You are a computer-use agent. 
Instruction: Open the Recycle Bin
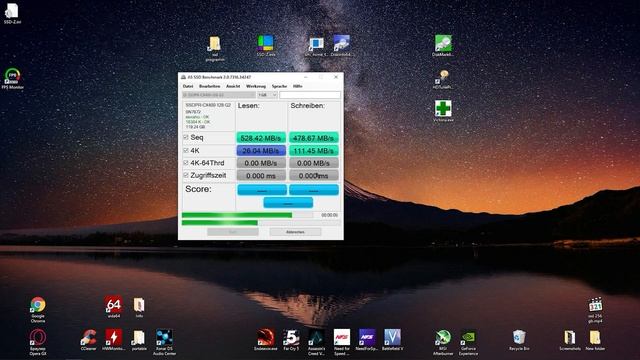[519, 340]
